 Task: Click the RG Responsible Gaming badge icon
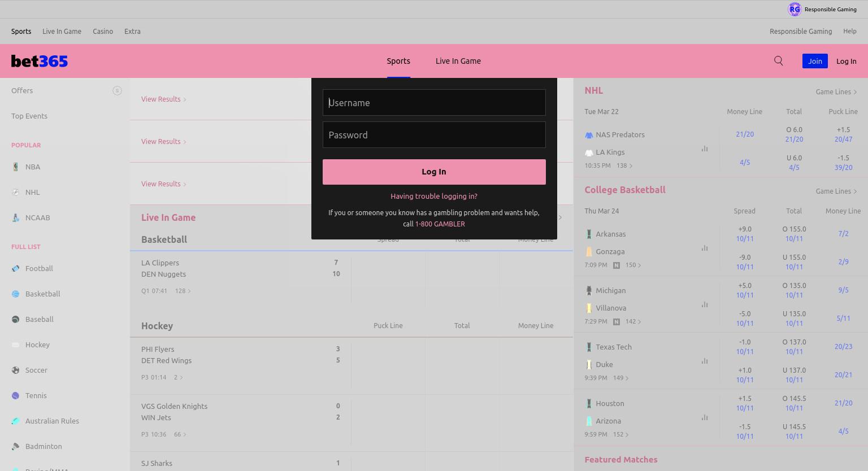[x=795, y=9]
